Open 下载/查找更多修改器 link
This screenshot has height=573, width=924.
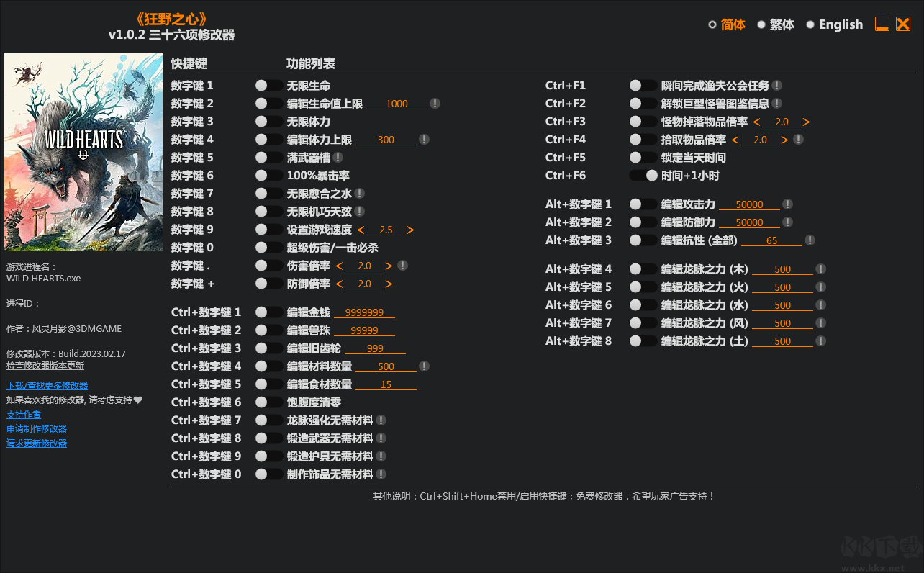47,386
